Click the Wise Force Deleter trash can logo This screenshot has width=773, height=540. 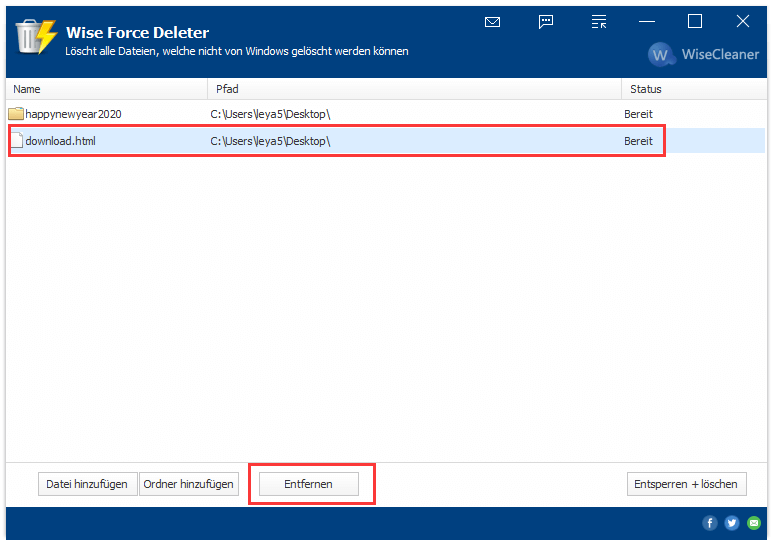click(x=35, y=37)
